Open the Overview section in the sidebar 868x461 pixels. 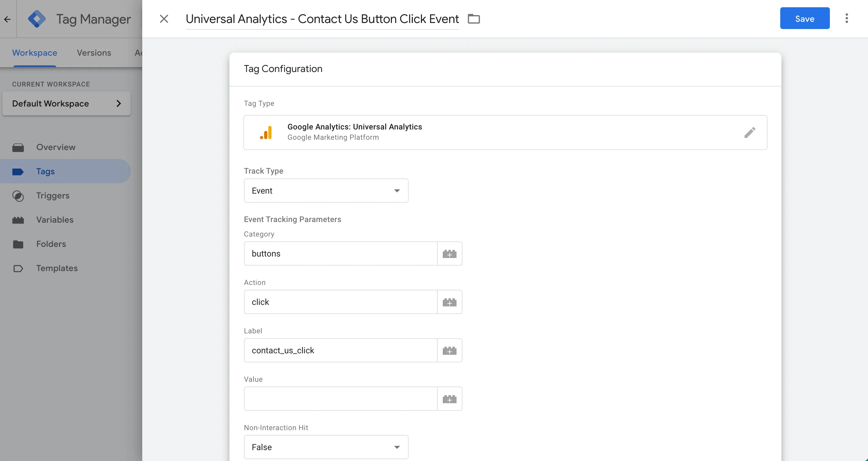pos(56,147)
